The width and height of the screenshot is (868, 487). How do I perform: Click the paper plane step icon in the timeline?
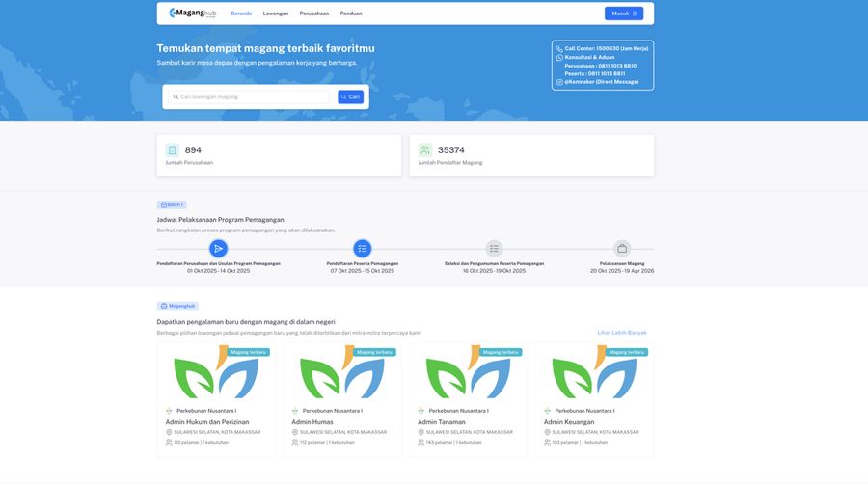click(x=219, y=249)
